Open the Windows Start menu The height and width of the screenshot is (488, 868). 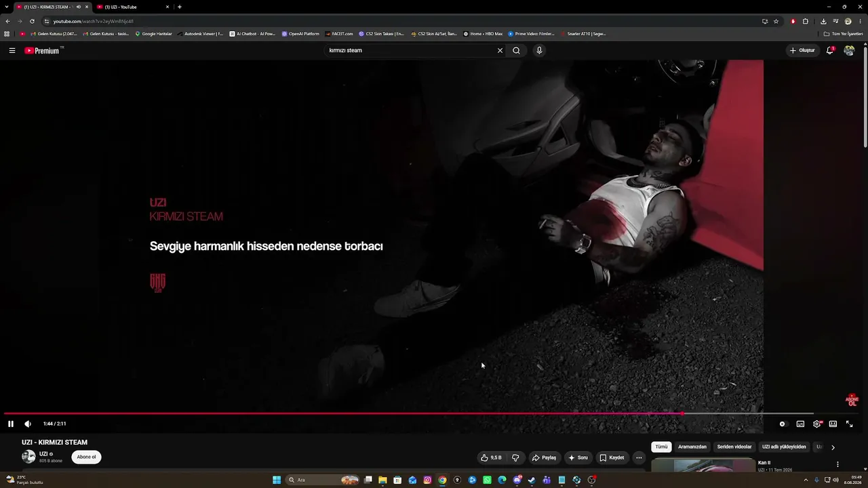pos(277,480)
